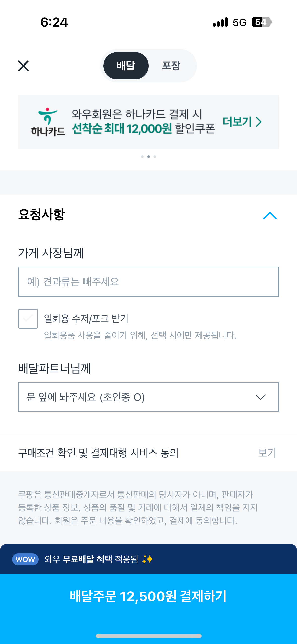View 구매조건 확인 terms via 보기
The image size is (297, 644).
[x=267, y=453]
